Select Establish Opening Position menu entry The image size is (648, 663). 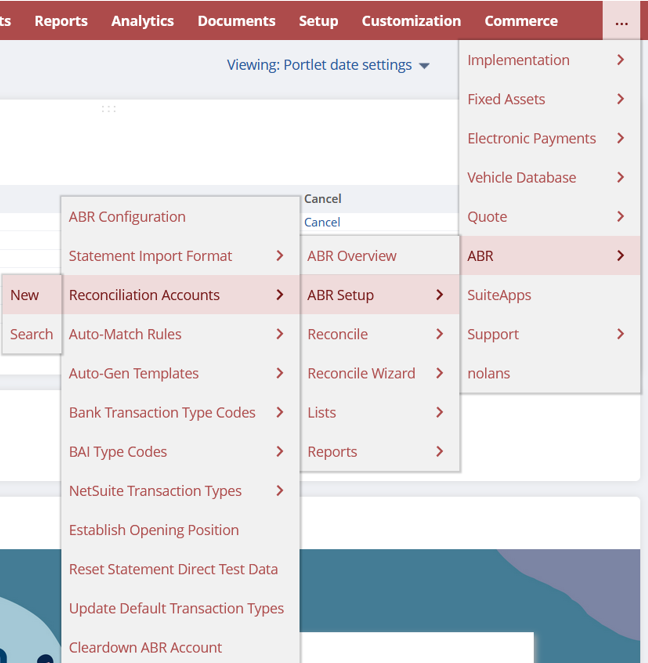[x=154, y=530]
